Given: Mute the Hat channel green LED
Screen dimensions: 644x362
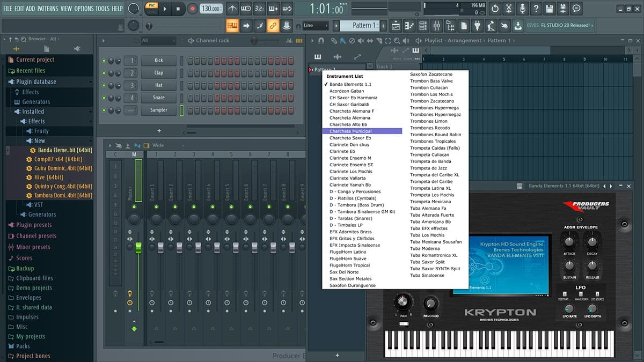Looking at the screenshot, I should 104,85.
